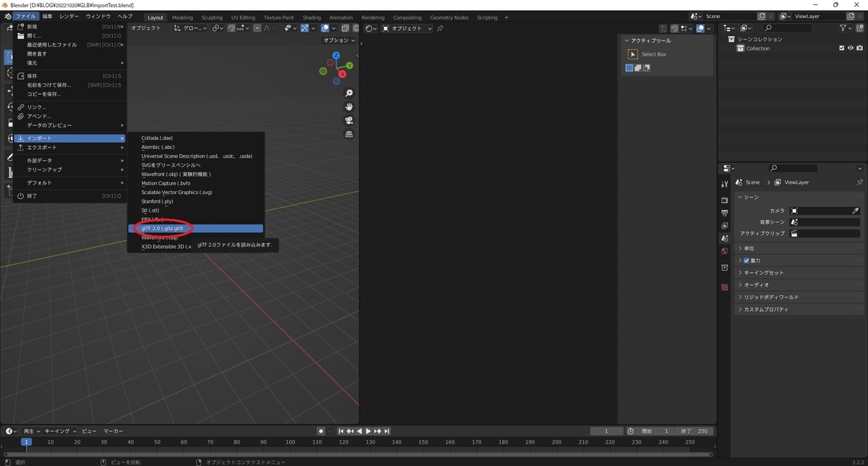Select the pan hand icon in viewport
Viewport: 868px width, 466px height.
tap(349, 106)
